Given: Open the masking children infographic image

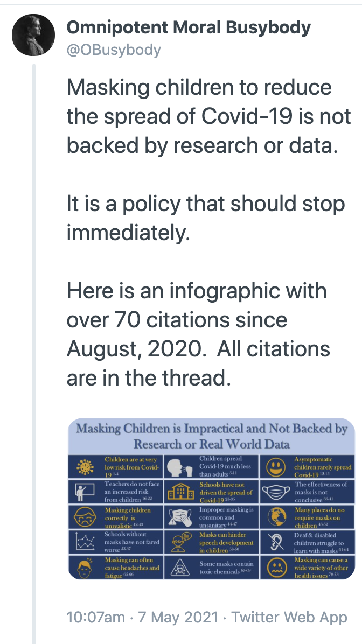Looking at the screenshot, I should click(211, 499).
